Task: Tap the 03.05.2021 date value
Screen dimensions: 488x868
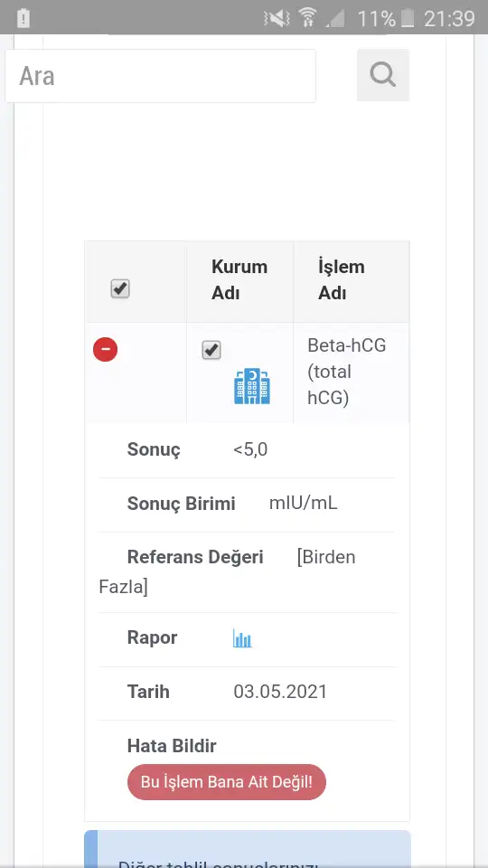Action: pyautogui.click(x=280, y=692)
